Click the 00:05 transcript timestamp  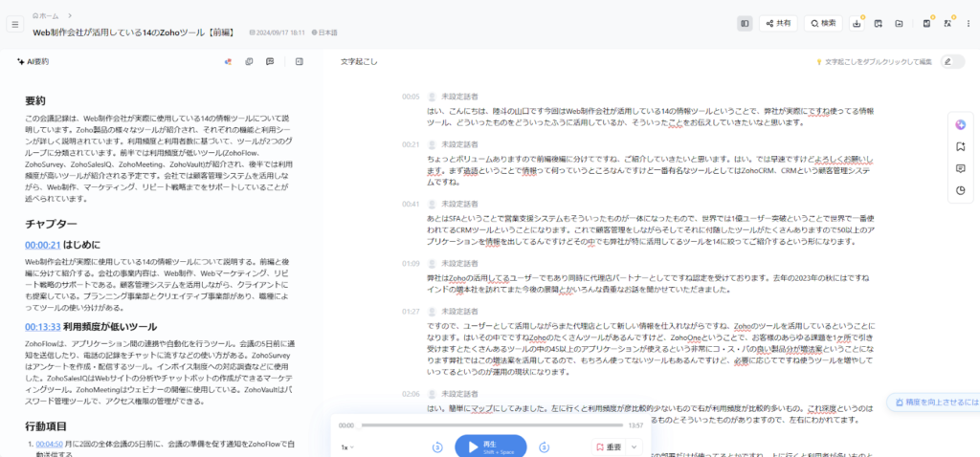pos(411,97)
